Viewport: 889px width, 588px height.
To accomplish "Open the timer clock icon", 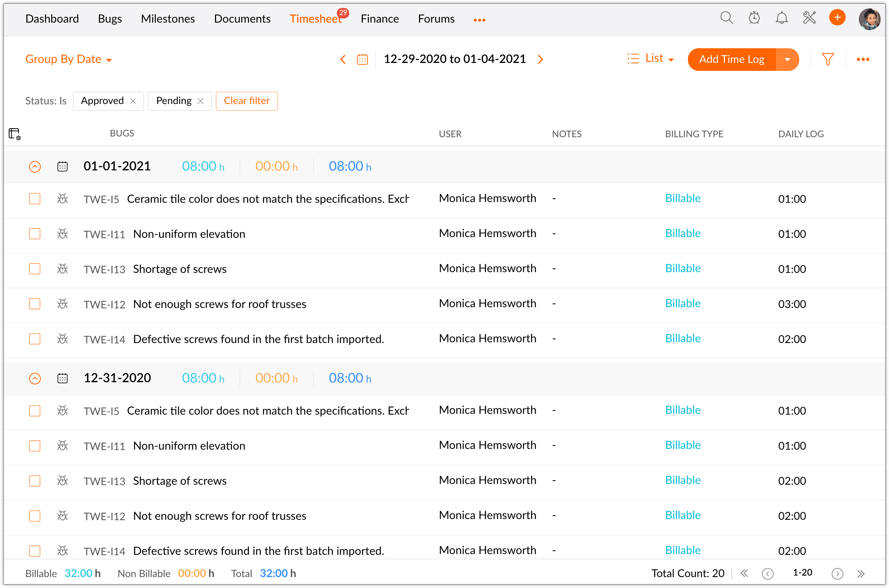I will [x=754, y=18].
